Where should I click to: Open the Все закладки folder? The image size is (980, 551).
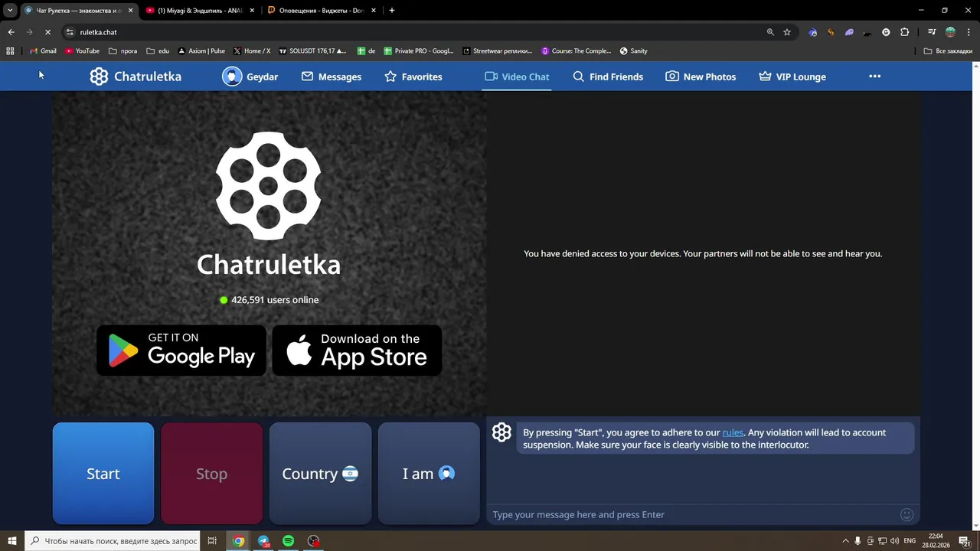click(948, 51)
